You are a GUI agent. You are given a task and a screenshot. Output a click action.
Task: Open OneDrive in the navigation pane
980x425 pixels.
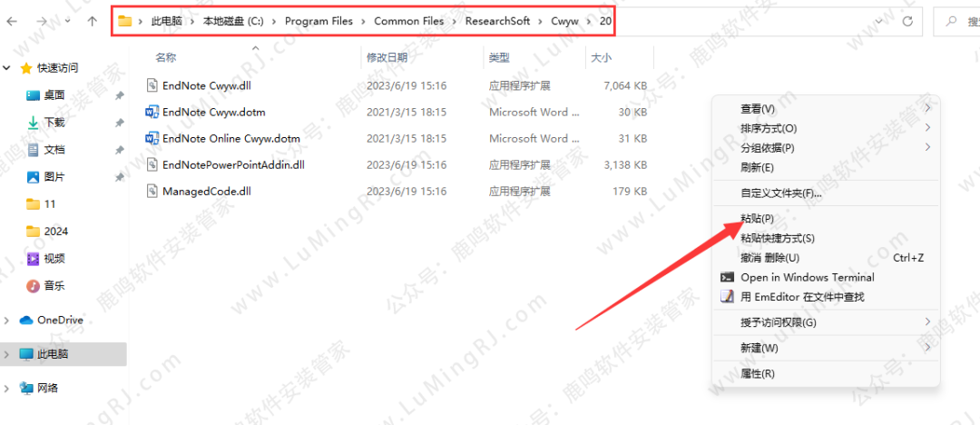tap(59, 321)
